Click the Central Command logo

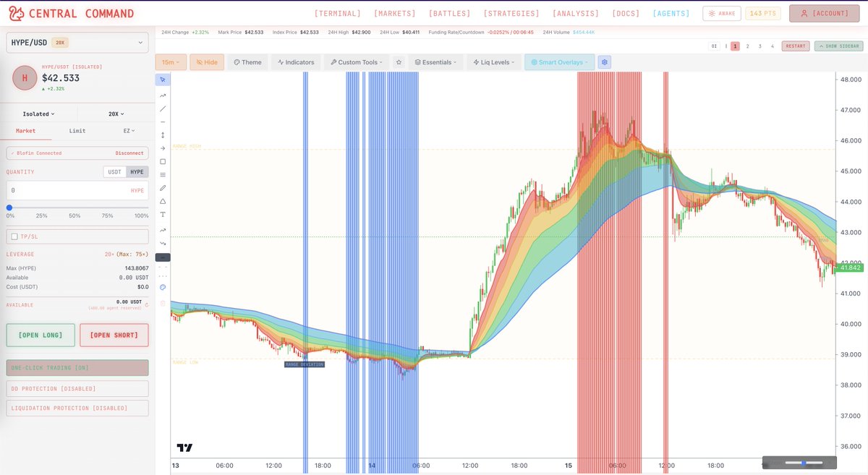(x=72, y=13)
